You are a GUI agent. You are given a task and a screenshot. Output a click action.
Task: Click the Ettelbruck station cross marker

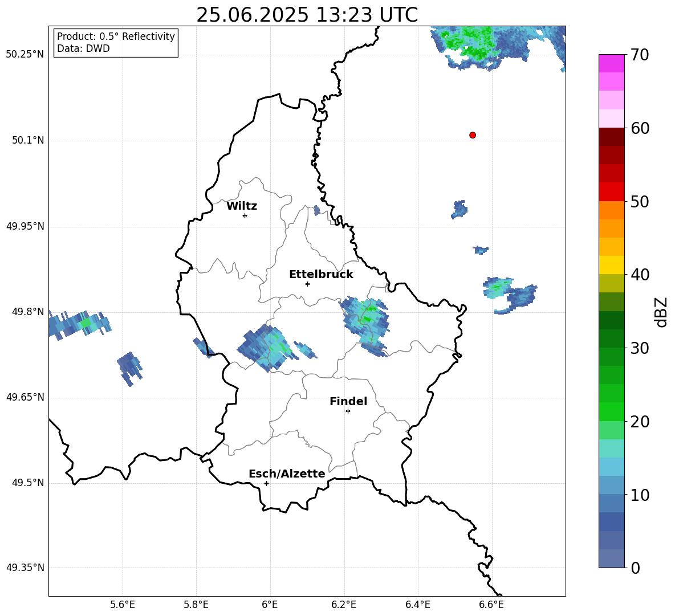[x=307, y=284]
